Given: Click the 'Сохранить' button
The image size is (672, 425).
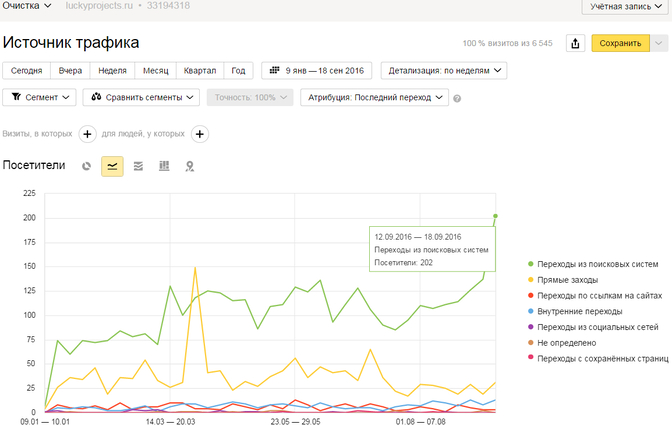Looking at the screenshot, I should 620,43.
